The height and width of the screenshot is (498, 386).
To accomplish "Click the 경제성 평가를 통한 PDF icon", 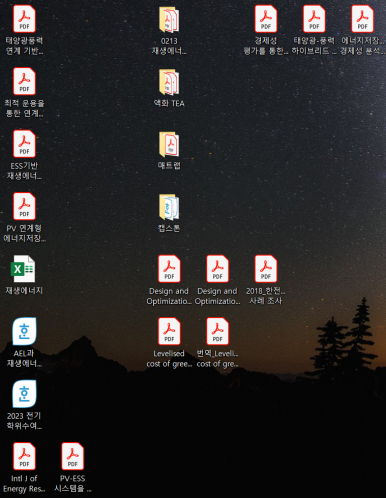I will tap(266, 19).
